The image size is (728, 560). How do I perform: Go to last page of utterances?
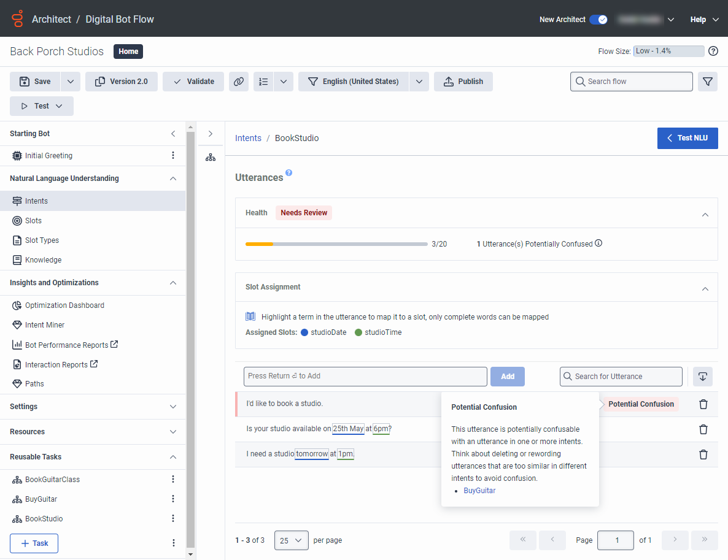tap(705, 540)
